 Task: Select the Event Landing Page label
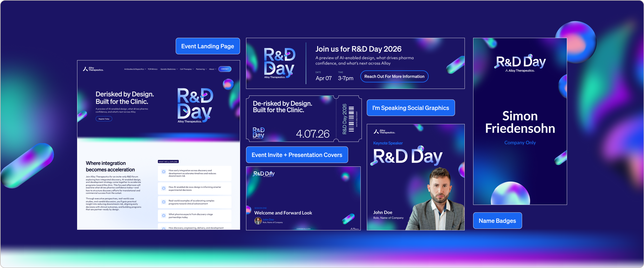[x=208, y=46]
